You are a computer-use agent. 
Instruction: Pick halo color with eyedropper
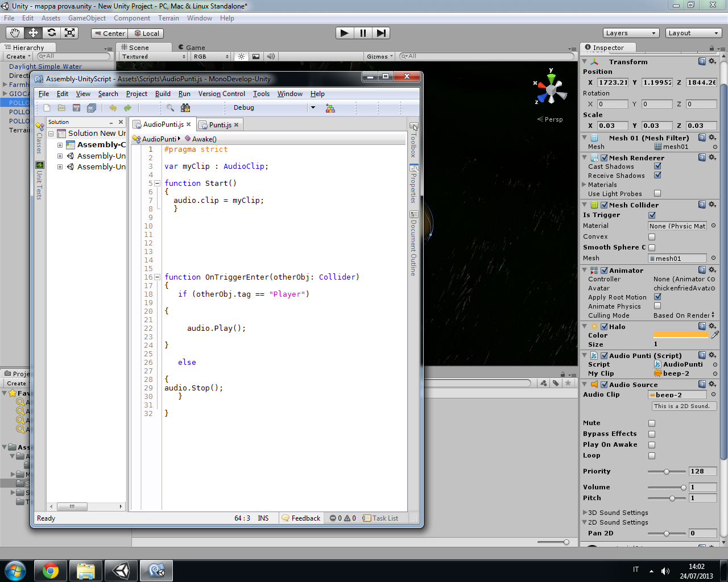[x=715, y=335]
